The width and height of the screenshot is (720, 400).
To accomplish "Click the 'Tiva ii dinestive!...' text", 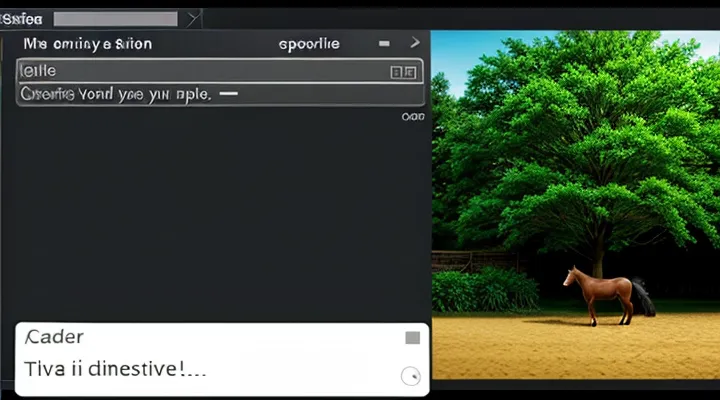I will point(115,369).
